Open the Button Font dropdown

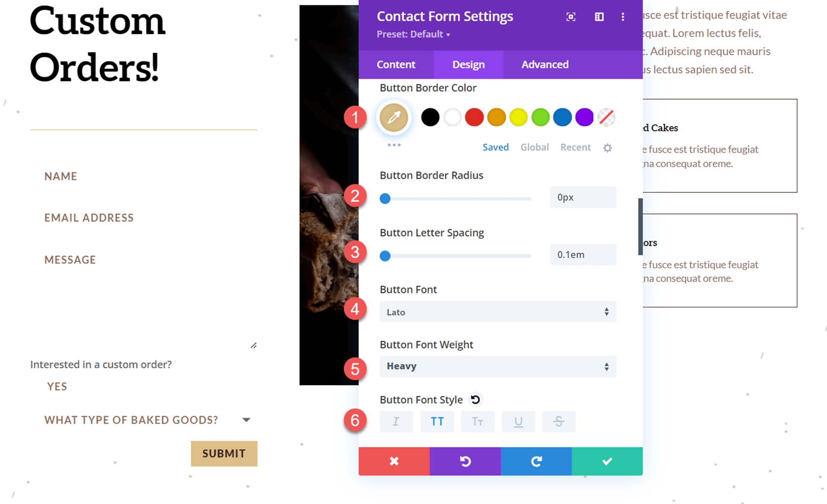(x=498, y=312)
